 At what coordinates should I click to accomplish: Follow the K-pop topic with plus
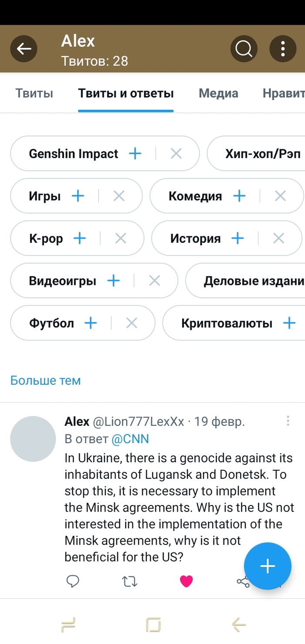click(80, 238)
